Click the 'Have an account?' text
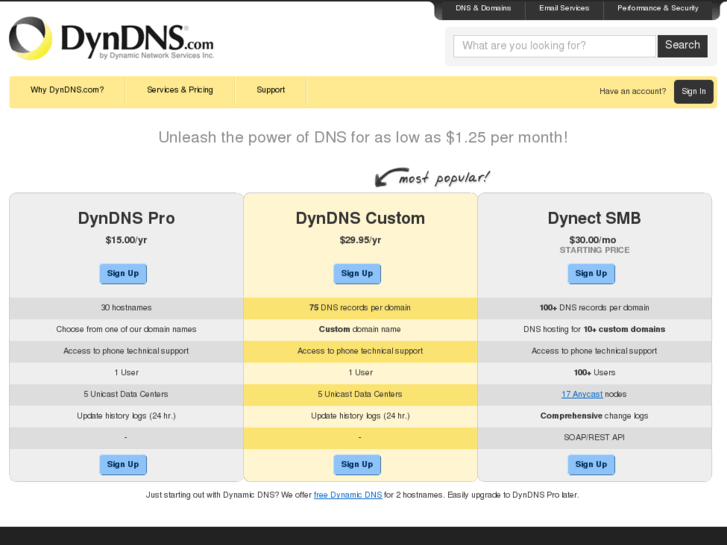This screenshot has height=545, width=727. pyautogui.click(x=632, y=91)
